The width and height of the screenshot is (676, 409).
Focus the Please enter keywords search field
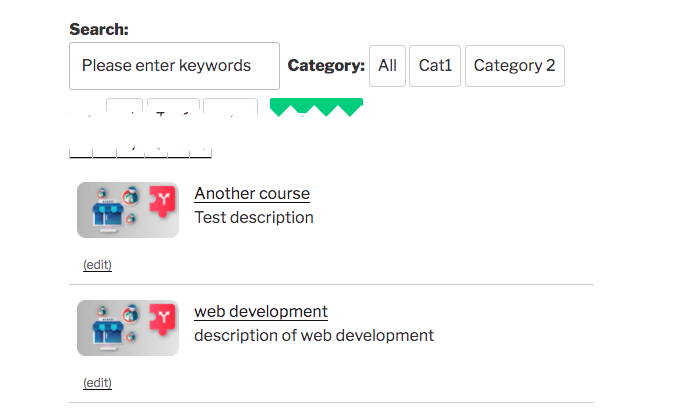174,66
